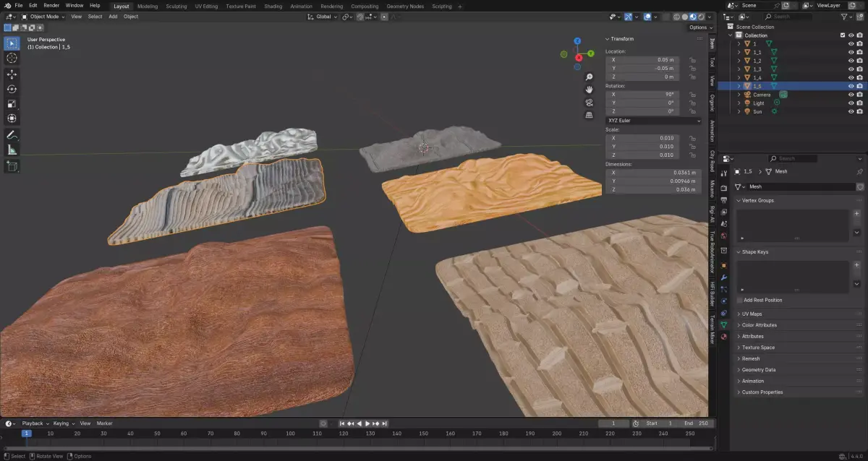The height and width of the screenshot is (461, 868).
Task: Select the Measure tool
Action: point(12,150)
